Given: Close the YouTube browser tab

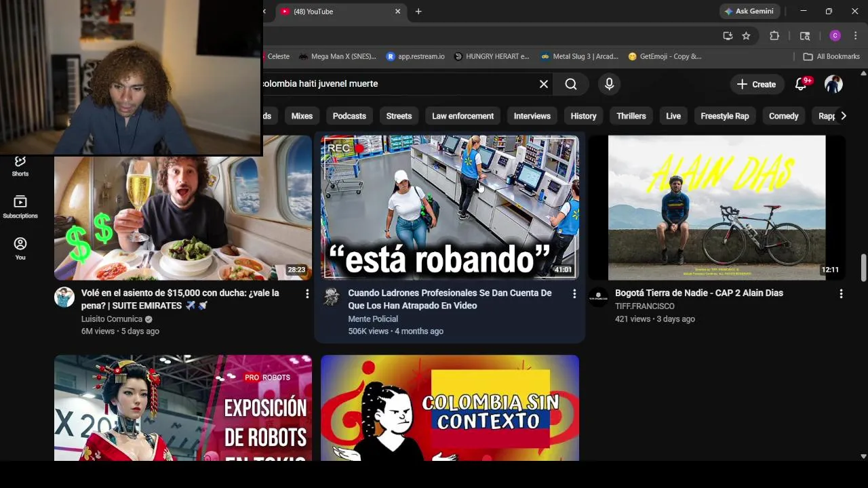Looking at the screenshot, I should coord(398,12).
